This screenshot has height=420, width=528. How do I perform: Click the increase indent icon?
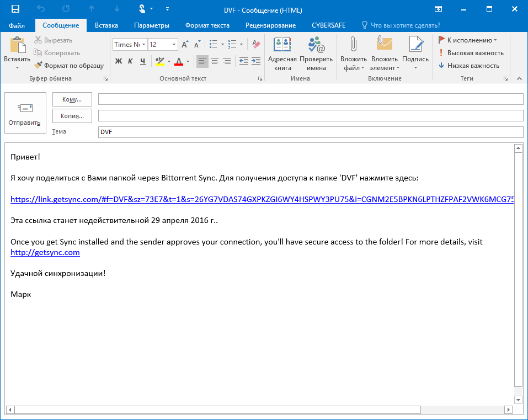pos(255,61)
